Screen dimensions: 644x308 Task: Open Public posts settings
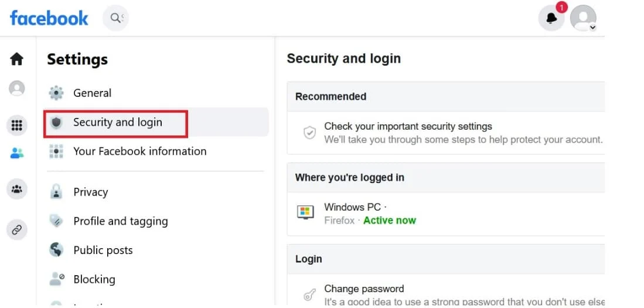[156, 250]
